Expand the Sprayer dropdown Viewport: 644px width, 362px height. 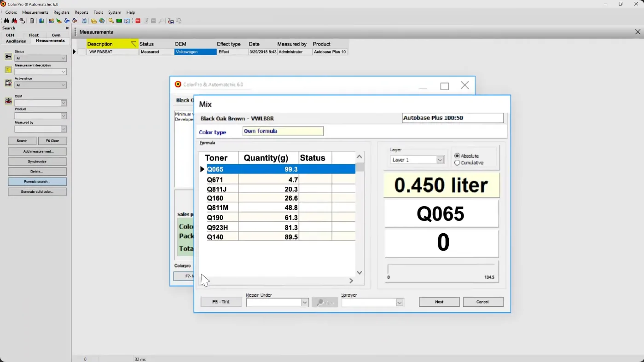(399, 303)
